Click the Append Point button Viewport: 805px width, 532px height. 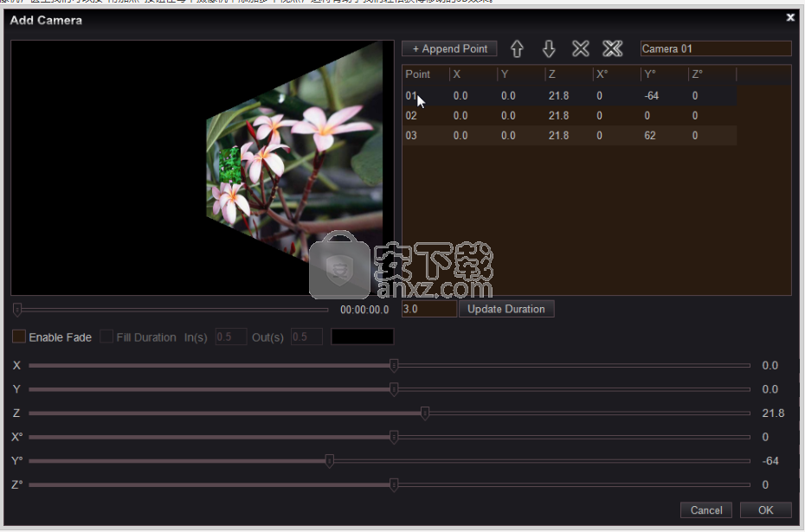449,48
